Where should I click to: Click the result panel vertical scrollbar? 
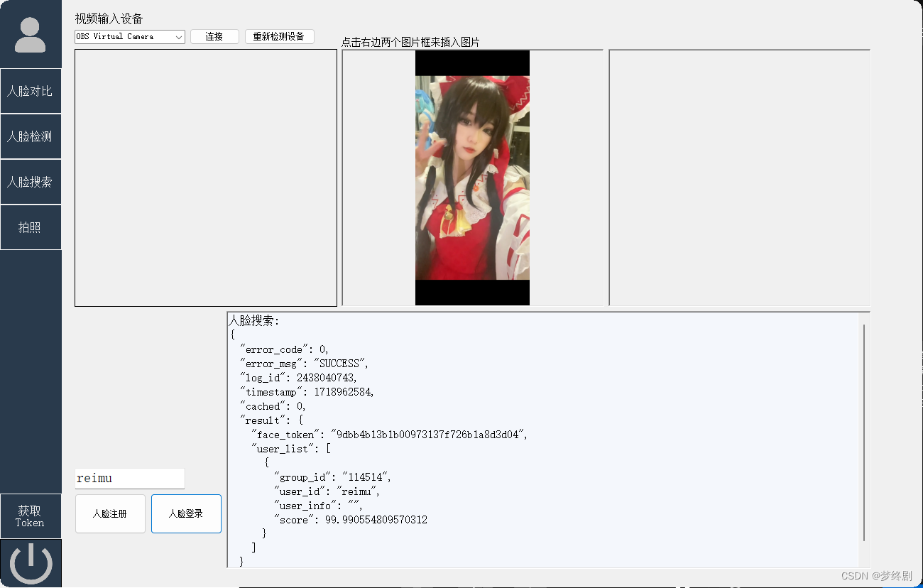point(864,433)
